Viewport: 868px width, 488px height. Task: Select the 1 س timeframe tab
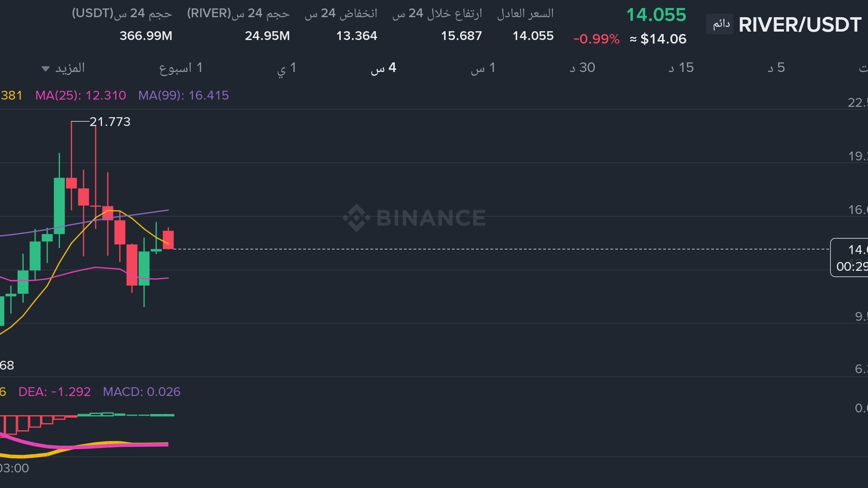click(x=483, y=68)
